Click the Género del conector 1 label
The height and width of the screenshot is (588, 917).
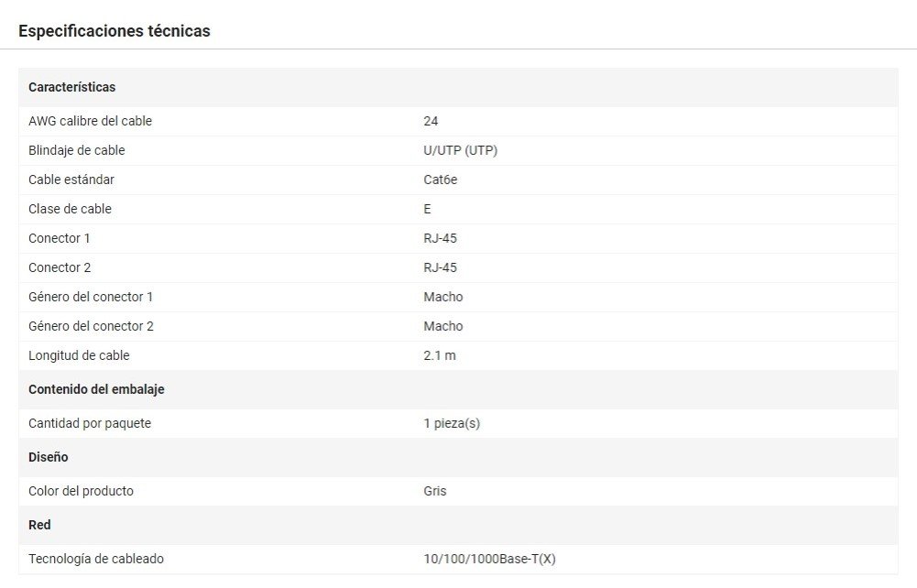point(91,297)
